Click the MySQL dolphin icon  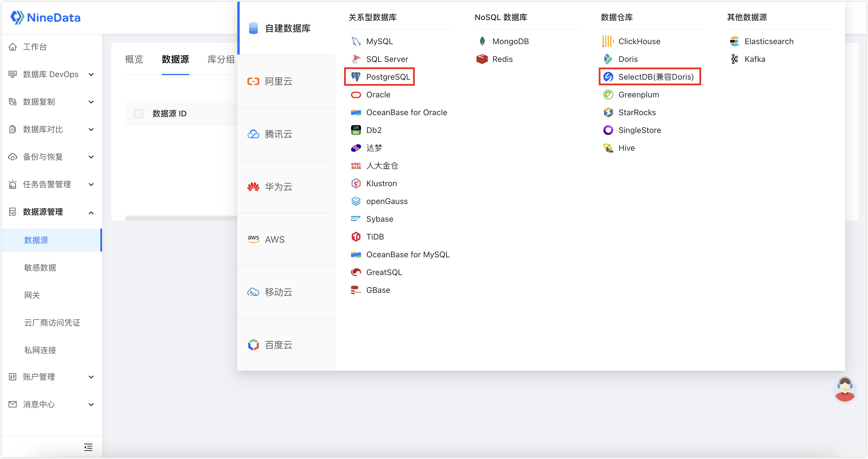tap(356, 42)
